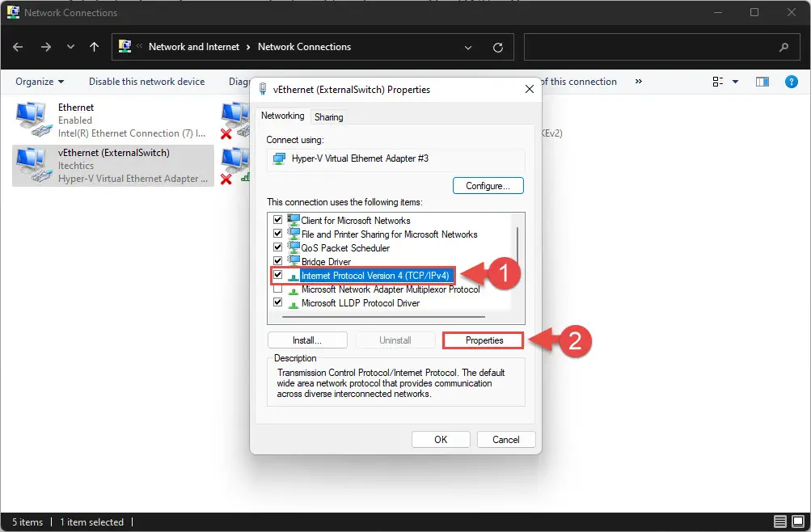This screenshot has width=811, height=532.
Task: Click the Configure... button
Action: click(488, 186)
